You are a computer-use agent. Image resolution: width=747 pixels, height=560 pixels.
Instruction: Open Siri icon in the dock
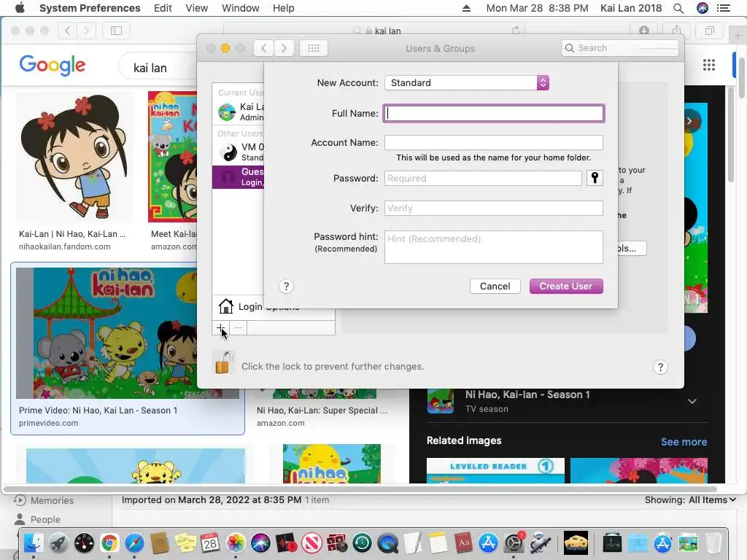[x=260, y=542]
